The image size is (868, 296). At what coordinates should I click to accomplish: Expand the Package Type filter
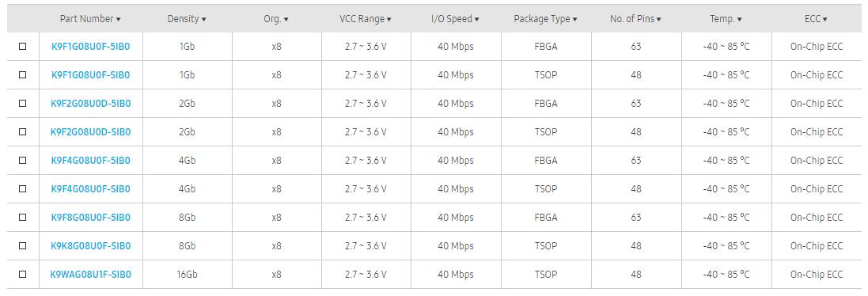(545, 19)
